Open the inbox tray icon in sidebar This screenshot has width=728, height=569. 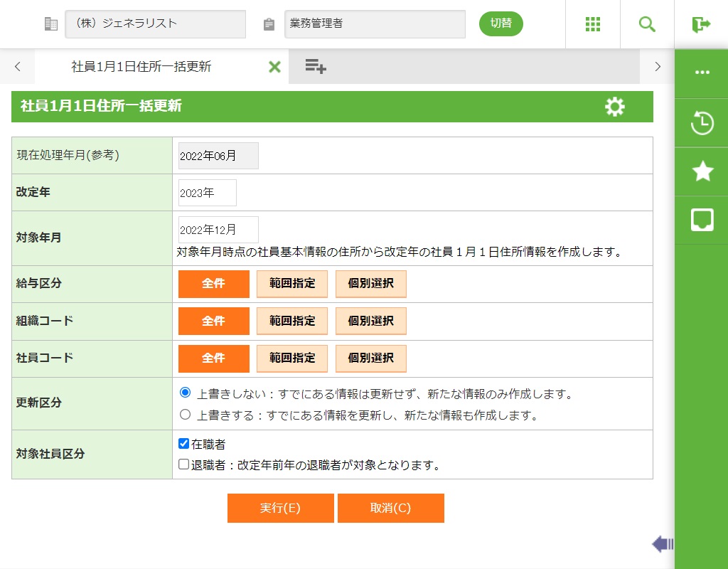[x=702, y=220]
